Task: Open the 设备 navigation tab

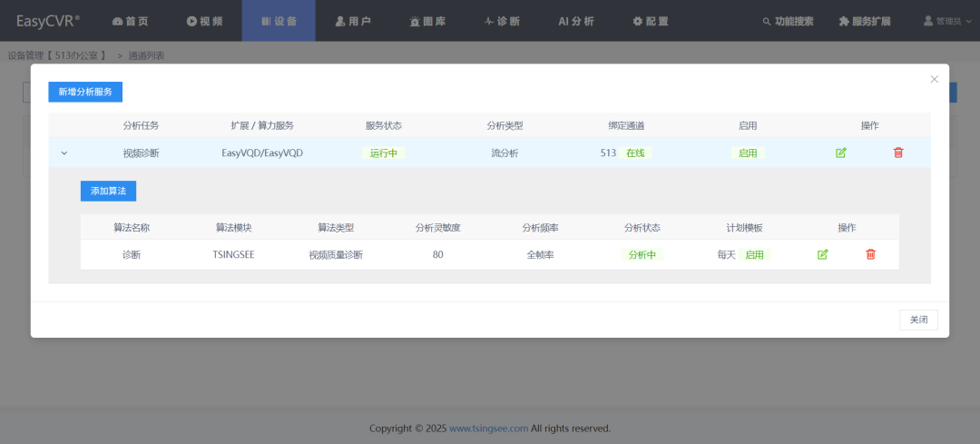Action: 279,21
